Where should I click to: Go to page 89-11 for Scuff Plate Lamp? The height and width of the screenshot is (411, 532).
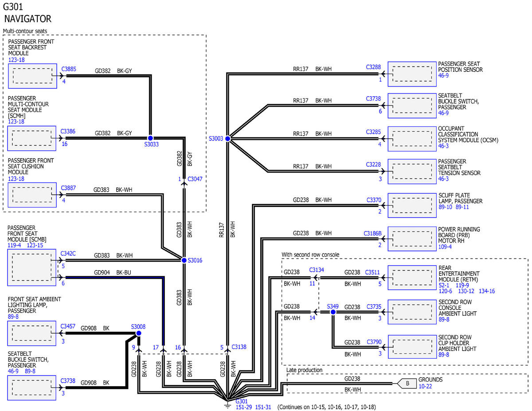[463, 207]
